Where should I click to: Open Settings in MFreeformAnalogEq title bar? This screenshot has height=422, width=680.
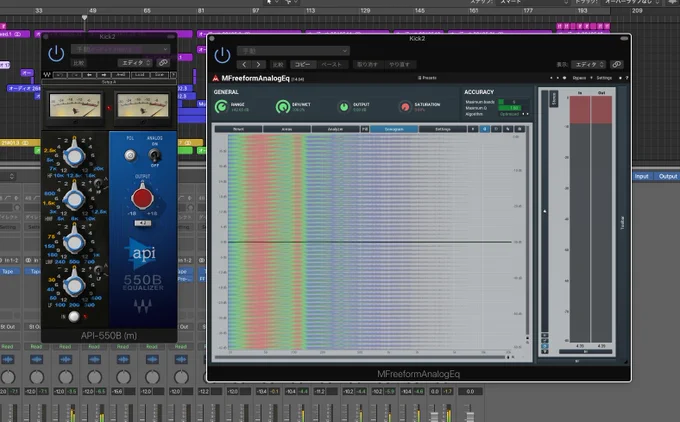pos(604,78)
